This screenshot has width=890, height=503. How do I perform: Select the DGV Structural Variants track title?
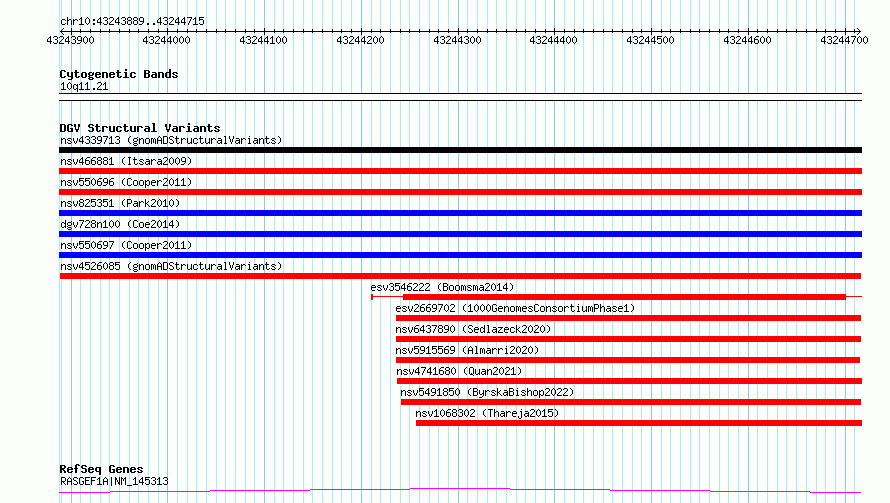[x=140, y=128]
